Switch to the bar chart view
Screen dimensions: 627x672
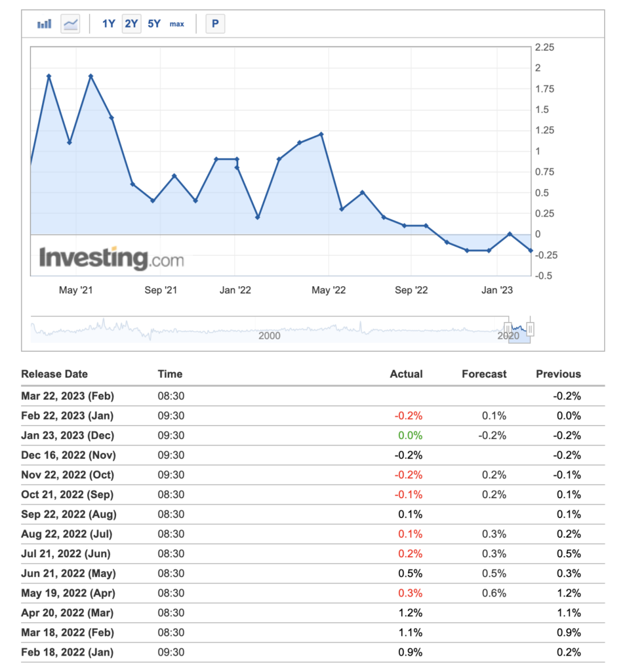pos(45,24)
